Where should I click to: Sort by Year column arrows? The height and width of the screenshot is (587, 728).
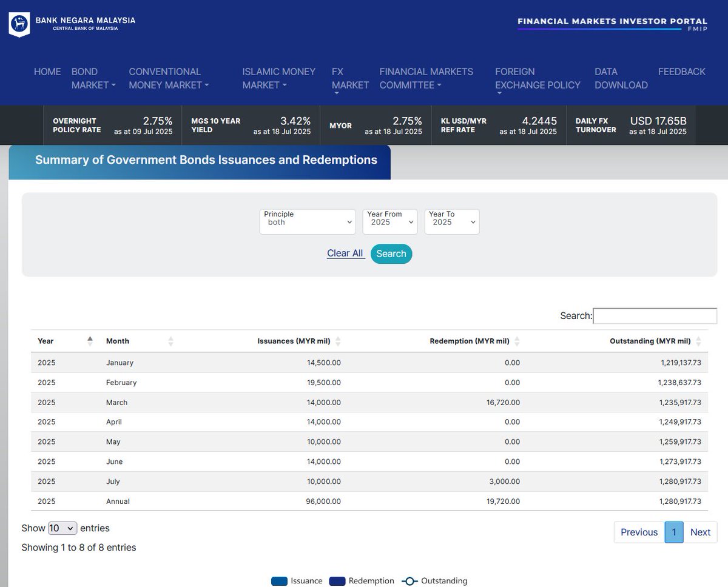90,341
